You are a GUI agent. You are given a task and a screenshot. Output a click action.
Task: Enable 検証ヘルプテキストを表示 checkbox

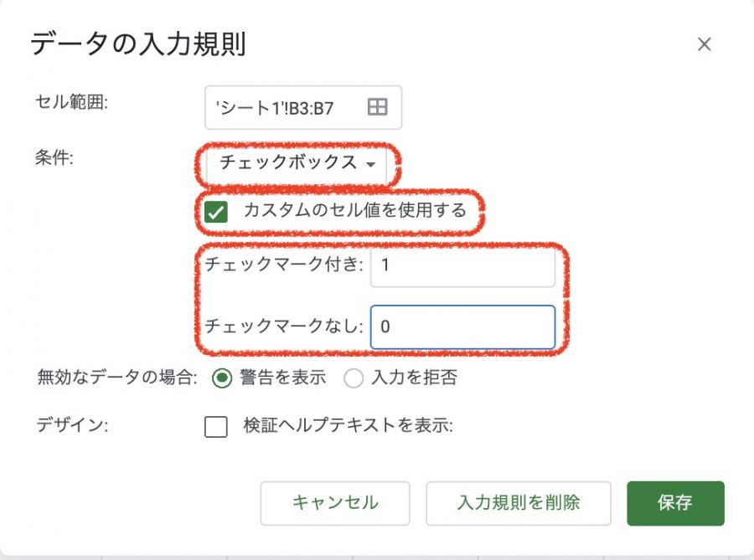(x=216, y=427)
